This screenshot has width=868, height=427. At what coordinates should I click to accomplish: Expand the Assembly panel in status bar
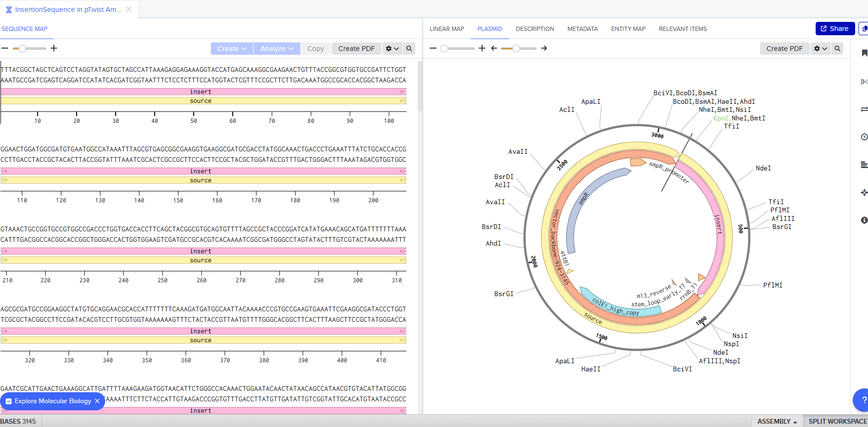[x=777, y=421]
